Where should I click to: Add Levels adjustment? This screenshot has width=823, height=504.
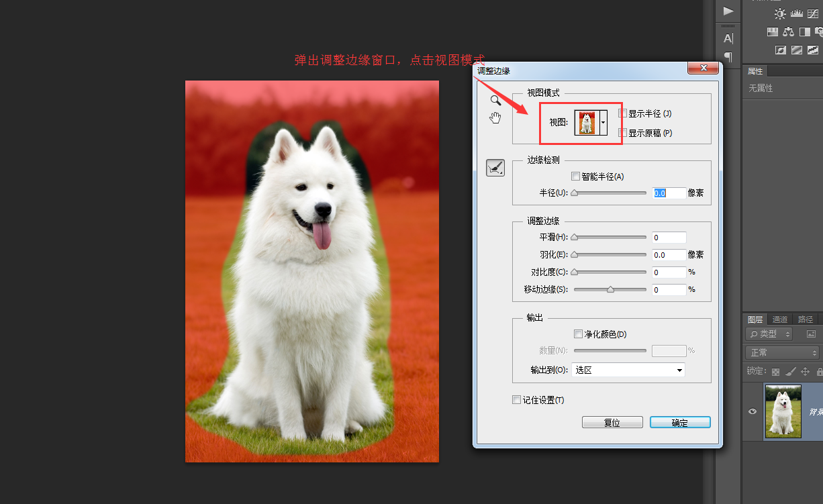(797, 13)
